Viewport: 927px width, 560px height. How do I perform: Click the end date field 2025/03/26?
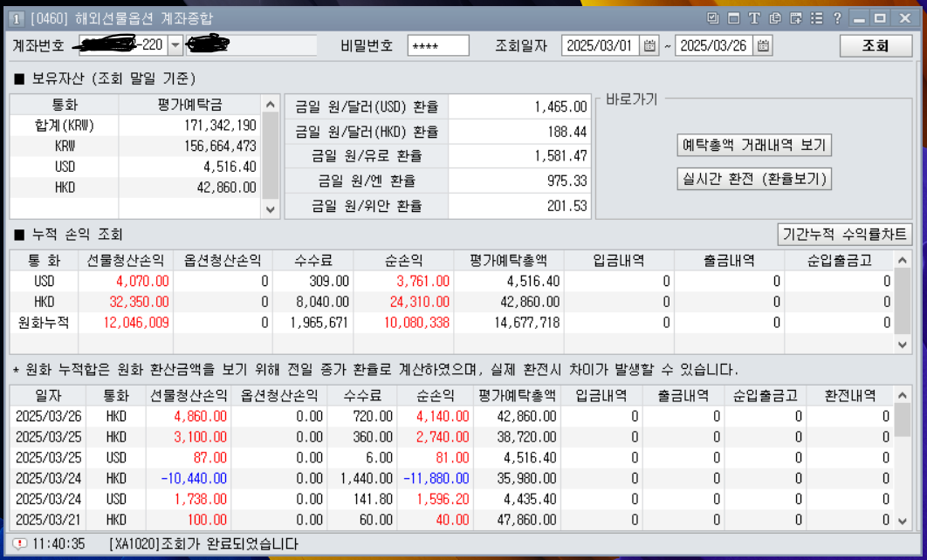(x=714, y=45)
